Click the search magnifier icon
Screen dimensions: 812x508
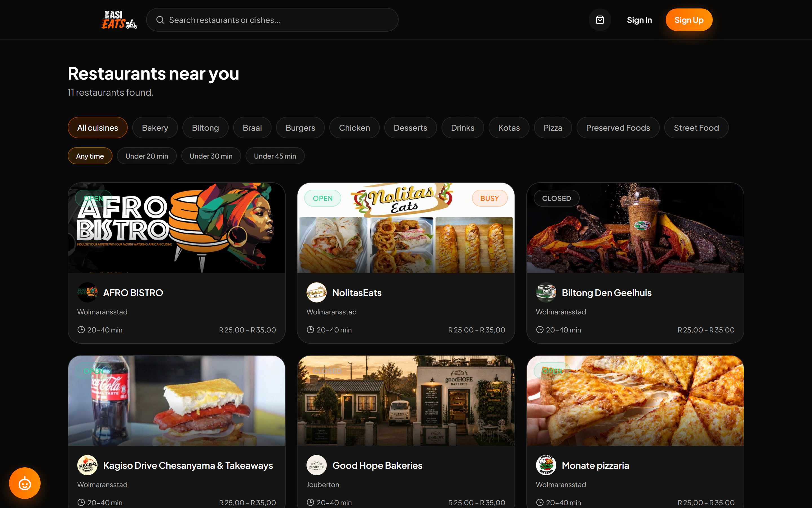pyautogui.click(x=160, y=20)
